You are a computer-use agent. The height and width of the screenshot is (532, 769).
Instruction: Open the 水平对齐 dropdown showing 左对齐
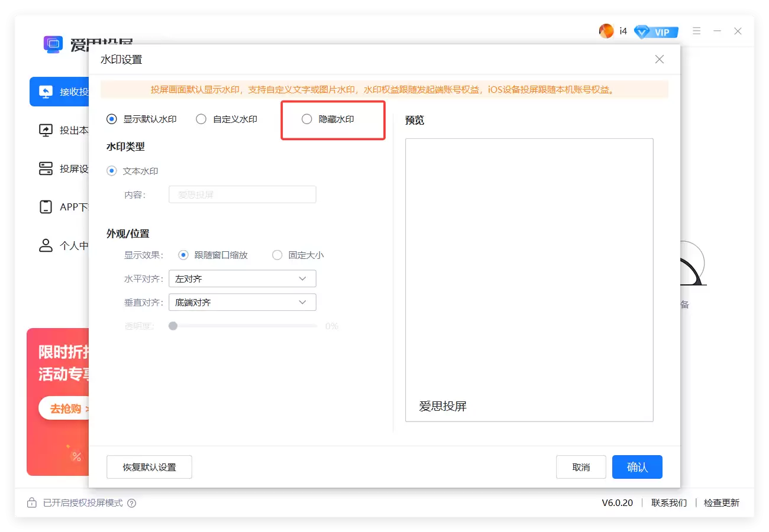[x=242, y=278]
